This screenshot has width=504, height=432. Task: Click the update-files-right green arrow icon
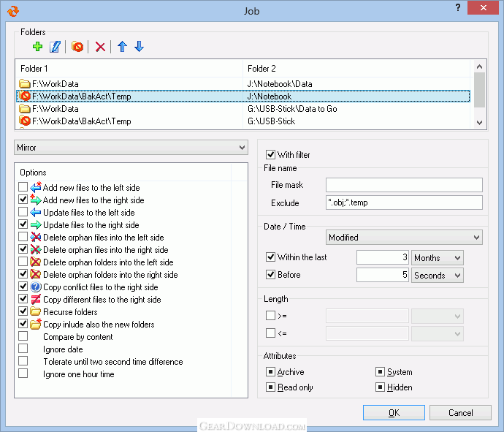coord(36,224)
